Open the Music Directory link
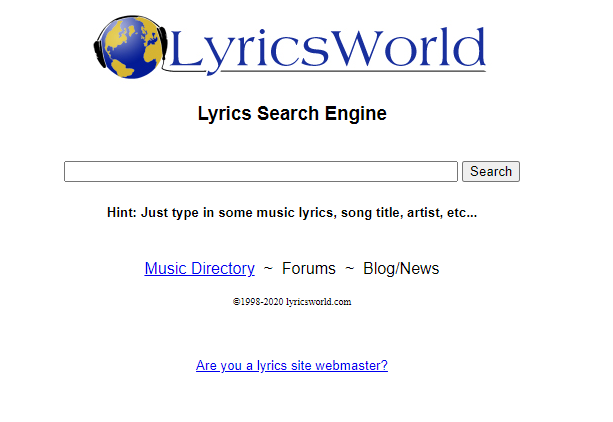613x422 pixels. (199, 268)
